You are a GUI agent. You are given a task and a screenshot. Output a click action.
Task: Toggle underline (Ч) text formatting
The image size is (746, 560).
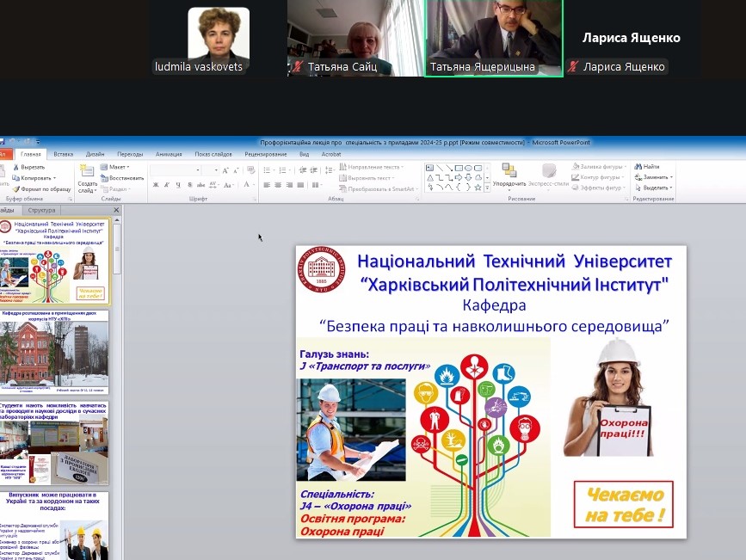(176, 185)
